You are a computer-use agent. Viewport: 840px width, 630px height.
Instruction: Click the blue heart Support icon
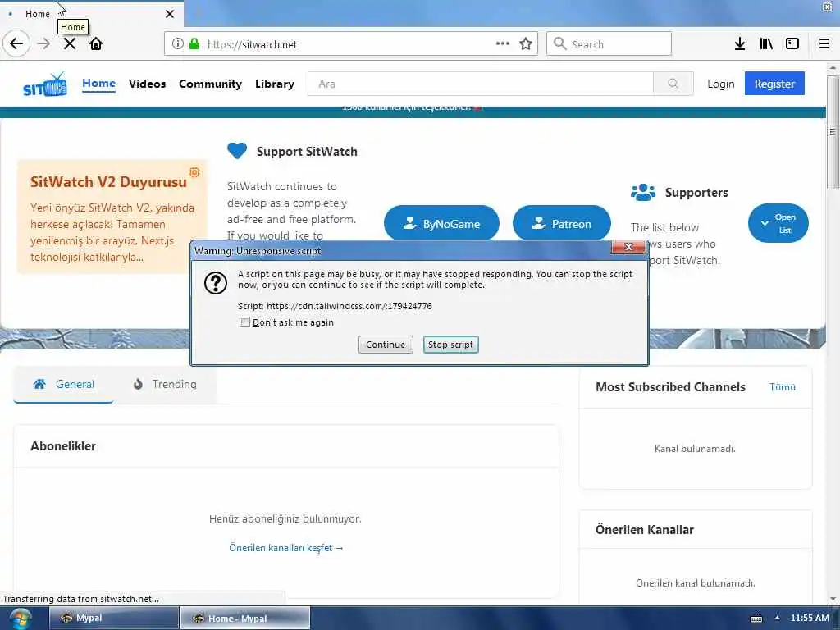[237, 151]
